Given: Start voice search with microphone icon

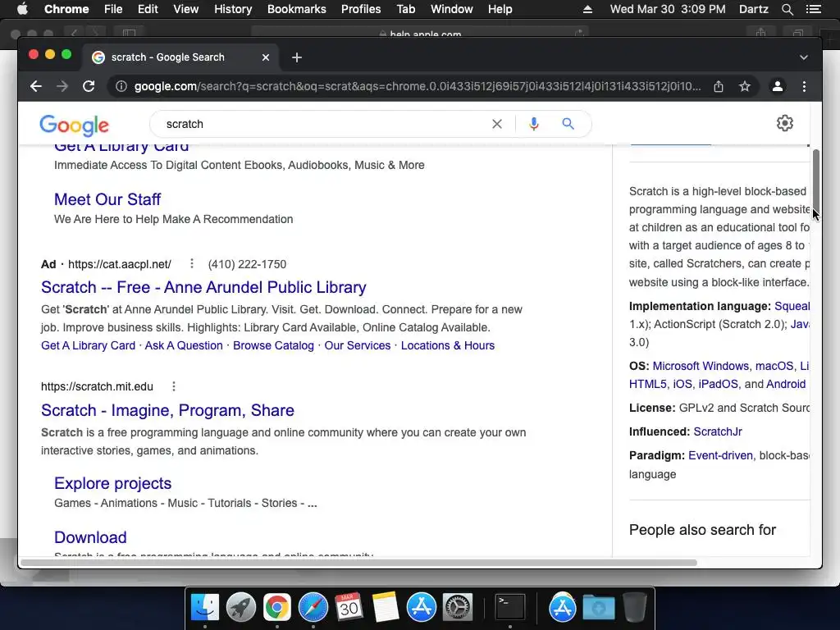Looking at the screenshot, I should [533, 124].
